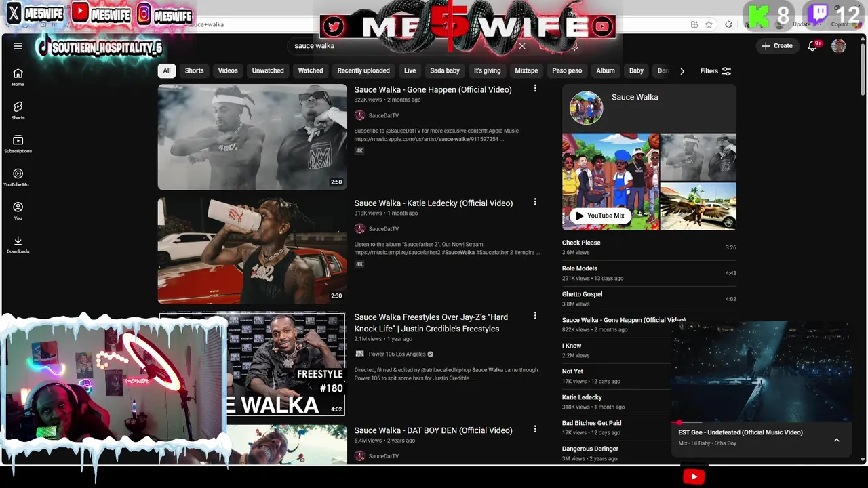The image size is (868, 488).
Task: Play I Know from the song list
Action: click(616, 350)
